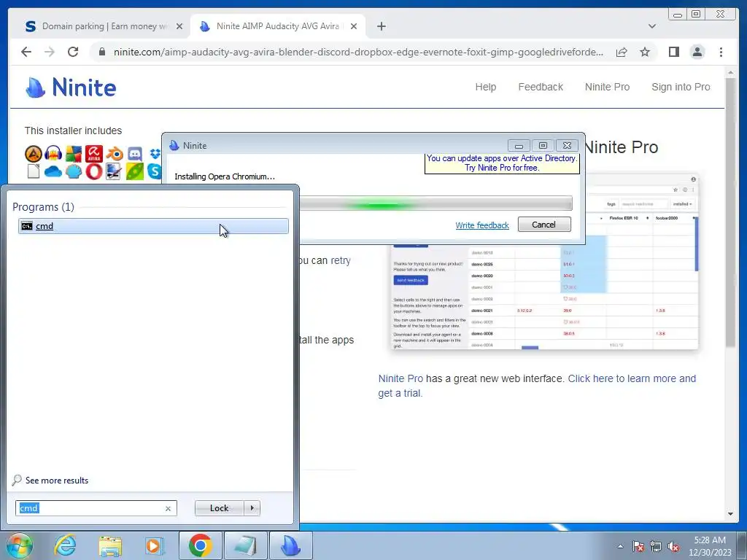747x560 pixels.
Task: Open the Windows Start orb
Action: coord(20,545)
